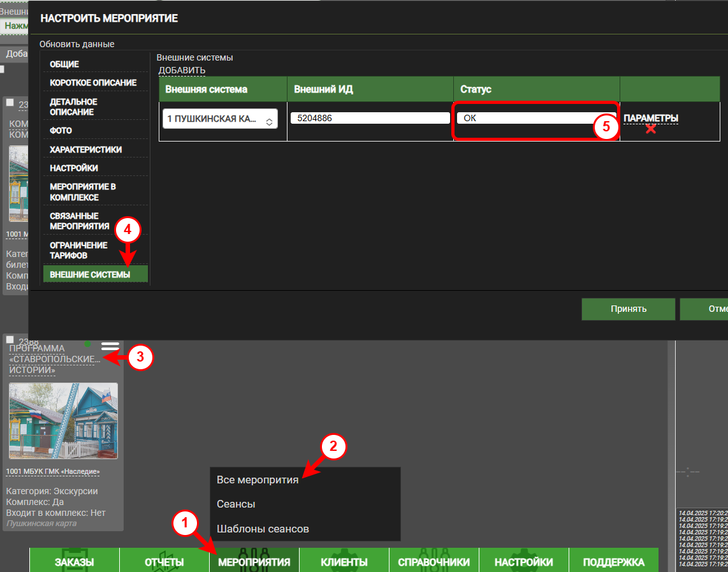Image resolution: width=728 pixels, height=572 pixels.
Task: Open the КЛИЕНТЫ section in bottom bar
Action: pos(344,562)
